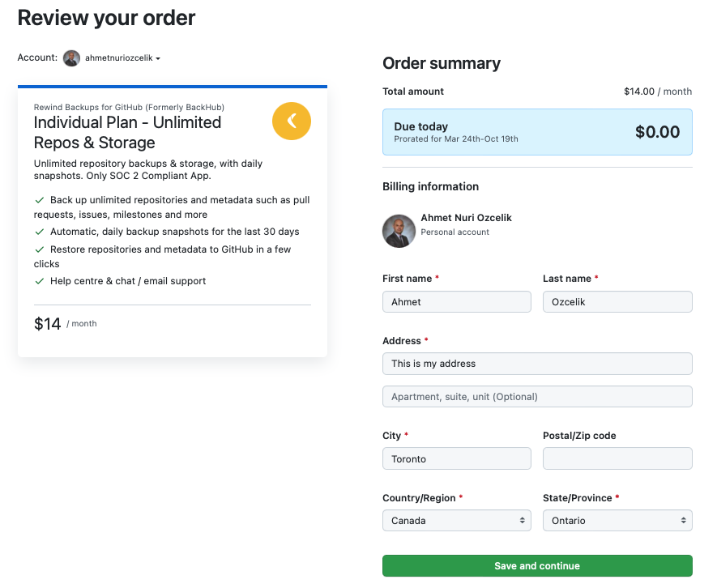Viewport: 717px width, 588px height.
Task: Click the Due today $0.00 summary box
Action: [537, 132]
